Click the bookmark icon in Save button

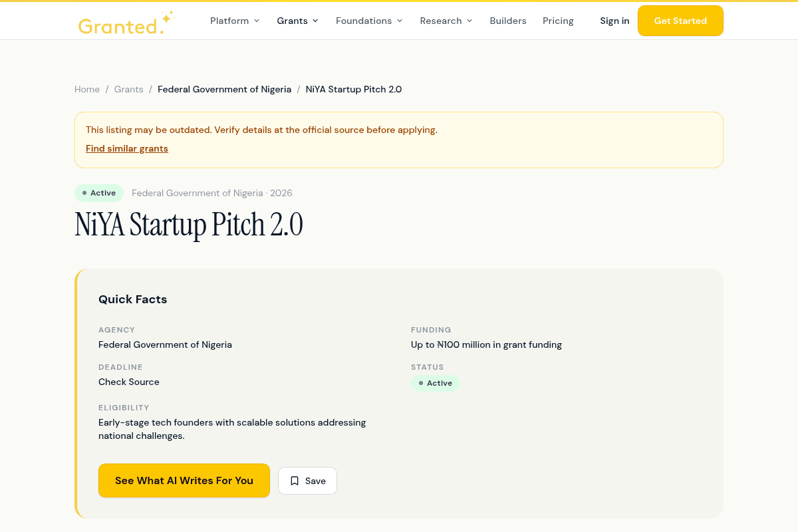pyautogui.click(x=295, y=481)
